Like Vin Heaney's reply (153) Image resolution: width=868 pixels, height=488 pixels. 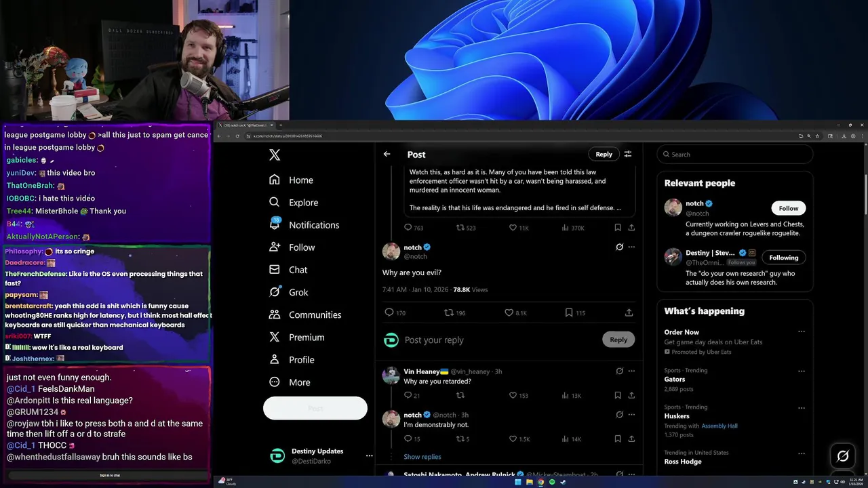tap(519, 395)
